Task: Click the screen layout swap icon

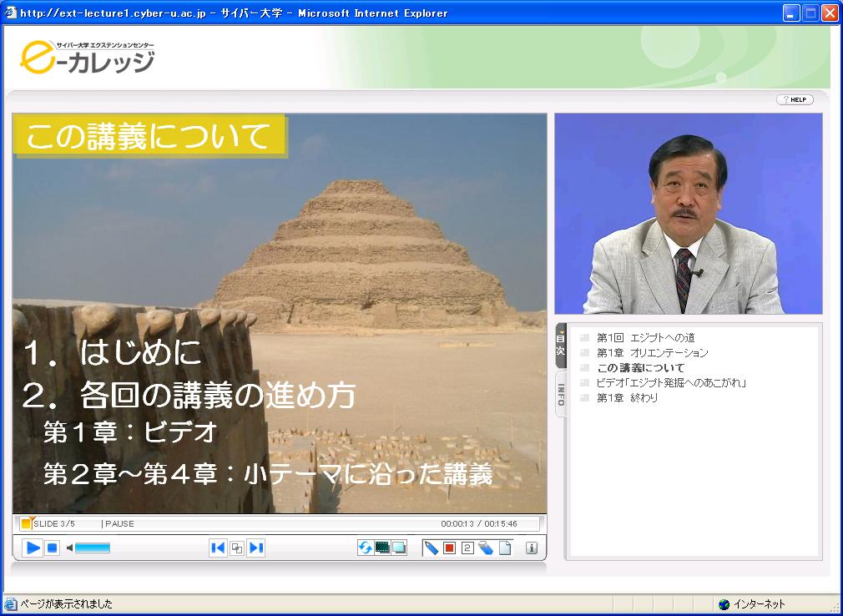Action: pyautogui.click(x=400, y=548)
